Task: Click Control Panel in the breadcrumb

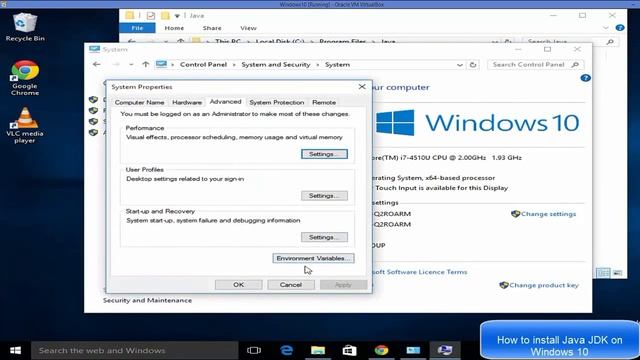Action: point(203,64)
